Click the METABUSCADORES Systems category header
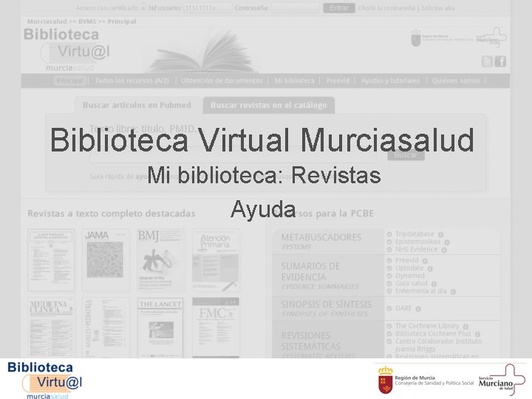 click(x=328, y=242)
